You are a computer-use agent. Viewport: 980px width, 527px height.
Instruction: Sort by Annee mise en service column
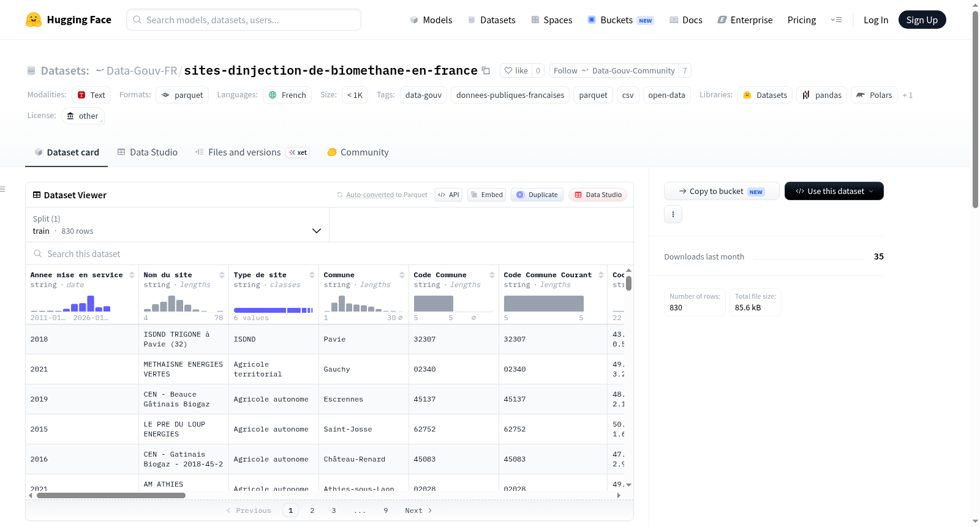(x=132, y=275)
